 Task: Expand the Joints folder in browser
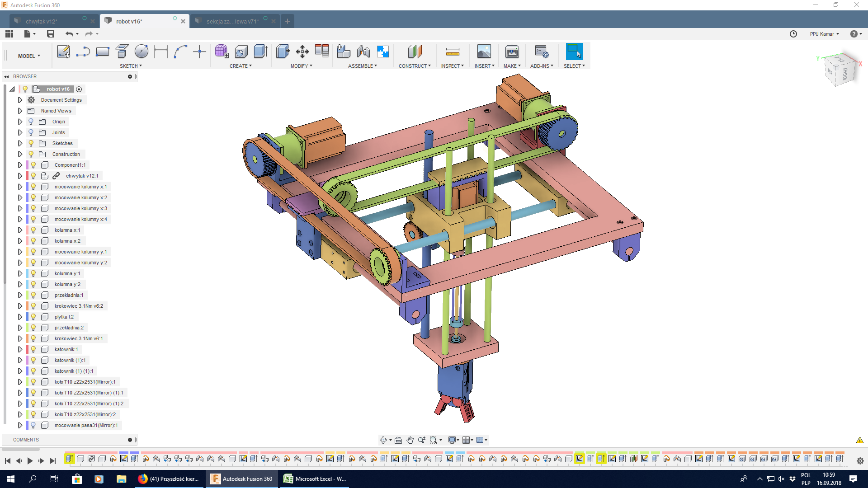pos(20,132)
